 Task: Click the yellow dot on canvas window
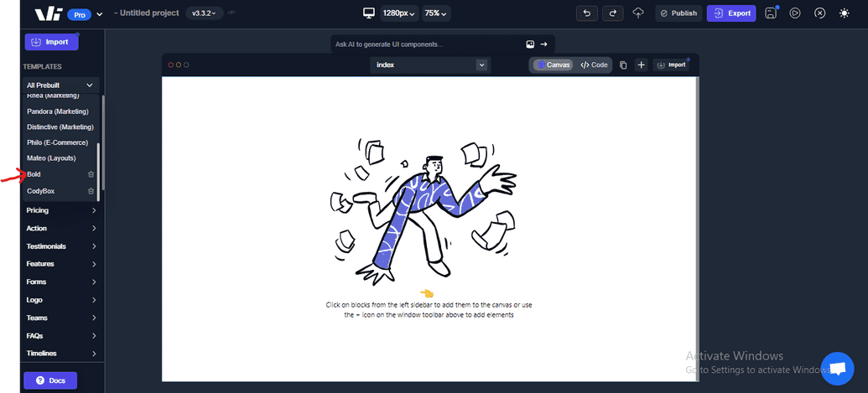pyautogui.click(x=179, y=65)
